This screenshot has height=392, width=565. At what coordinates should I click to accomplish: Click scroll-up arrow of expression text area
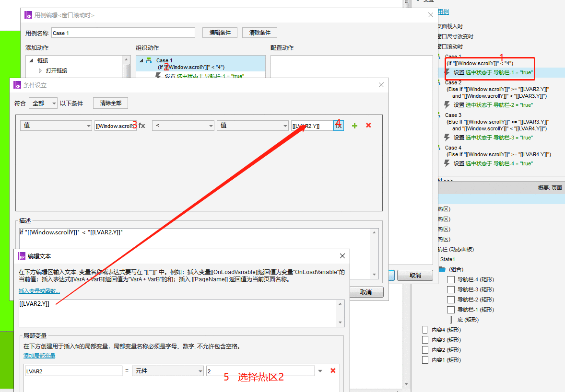pos(340,304)
